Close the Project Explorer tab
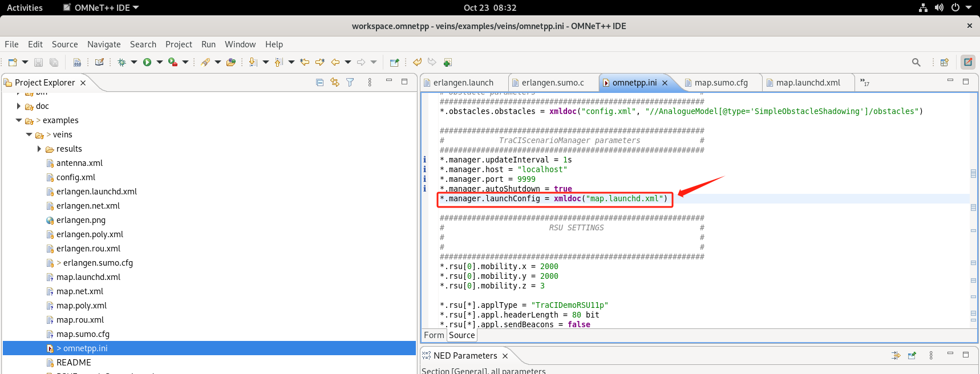 pos(83,83)
